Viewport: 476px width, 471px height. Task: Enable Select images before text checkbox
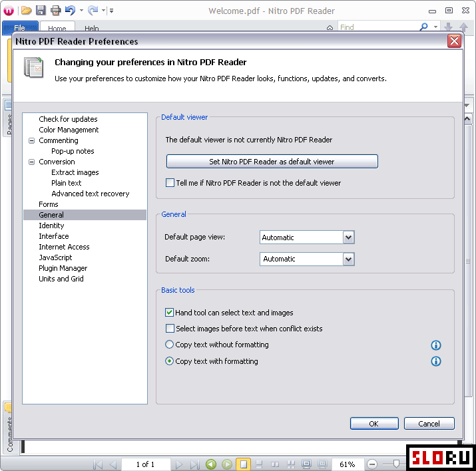tap(170, 328)
